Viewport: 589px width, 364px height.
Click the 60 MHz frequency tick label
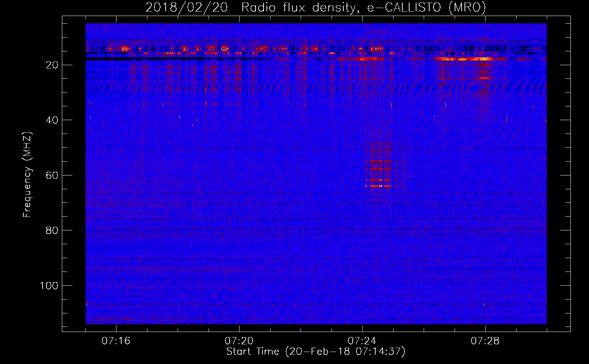52,175
